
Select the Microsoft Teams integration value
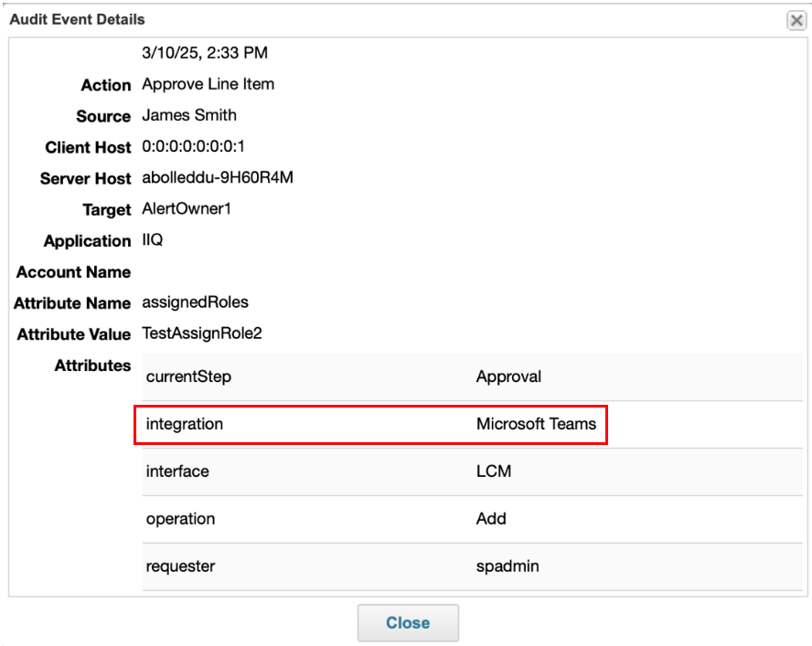pos(536,424)
